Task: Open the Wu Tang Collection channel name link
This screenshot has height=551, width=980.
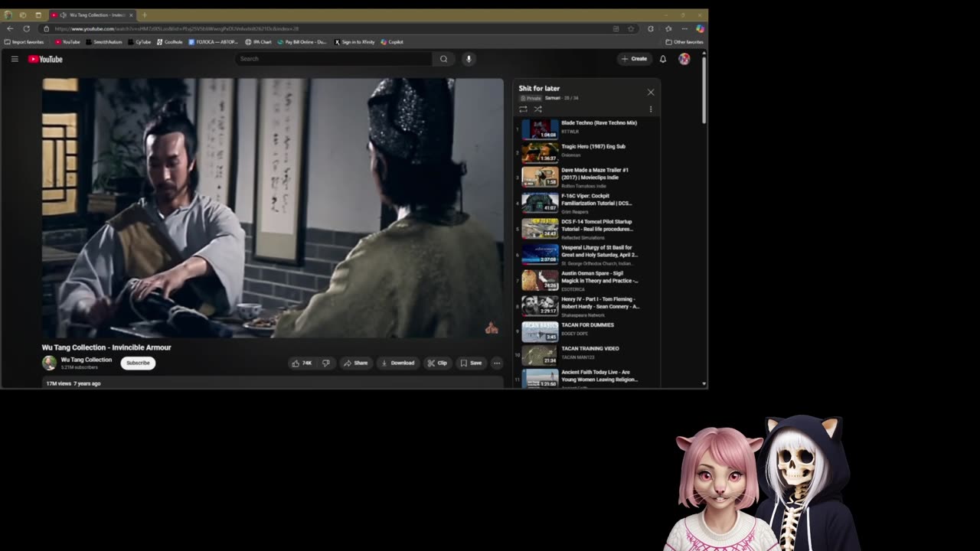Action: [x=87, y=360]
